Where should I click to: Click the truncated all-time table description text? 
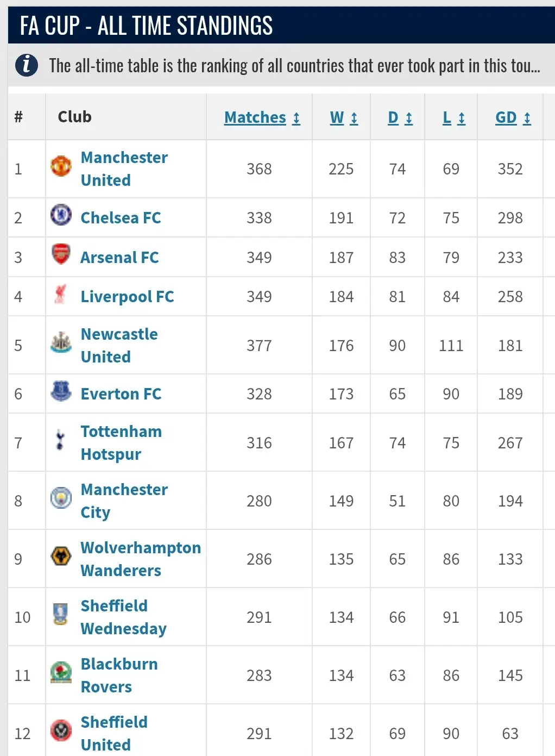coord(294,66)
